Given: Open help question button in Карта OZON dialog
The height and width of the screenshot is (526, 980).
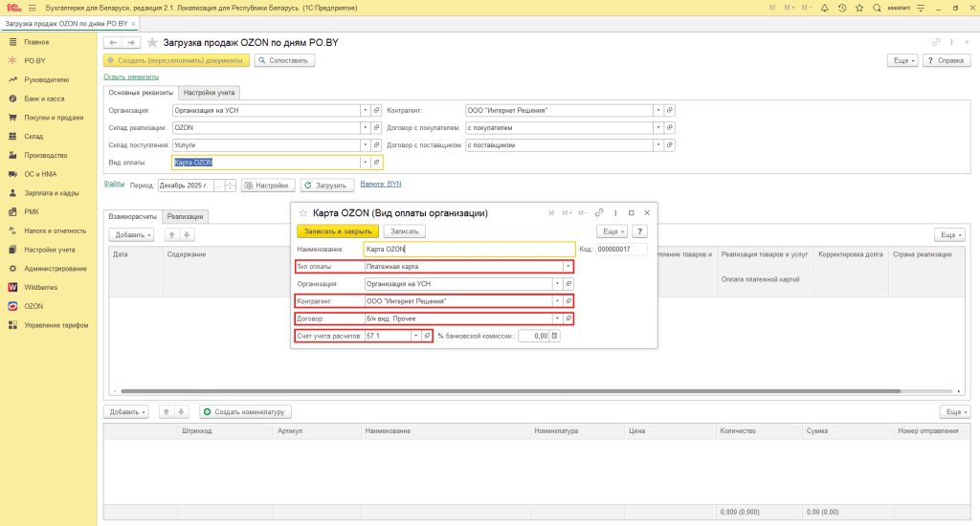Looking at the screenshot, I should click(x=639, y=231).
